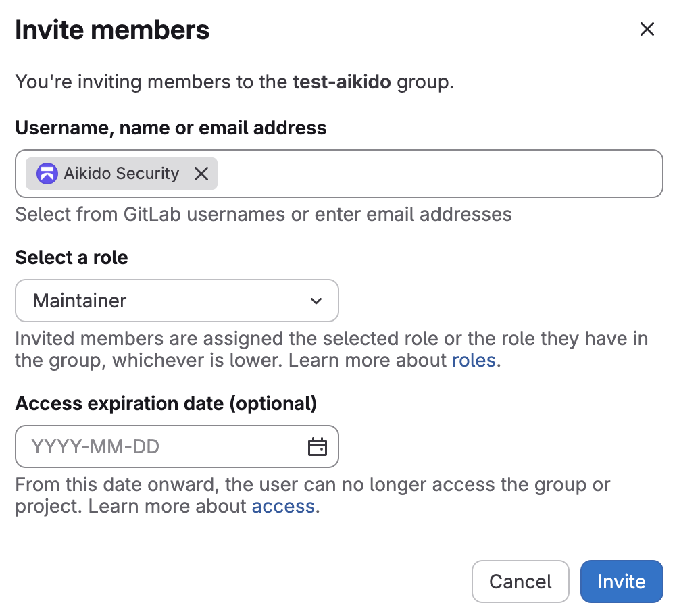The image size is (677, 616).
Task: Click the Aikido Security avatar icon
Action: [47, 174]
